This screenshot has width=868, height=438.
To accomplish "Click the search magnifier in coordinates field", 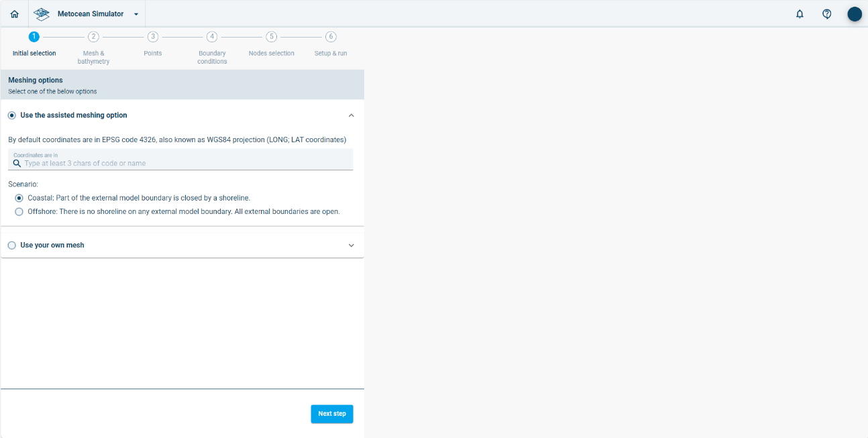I will pos(17,163).
